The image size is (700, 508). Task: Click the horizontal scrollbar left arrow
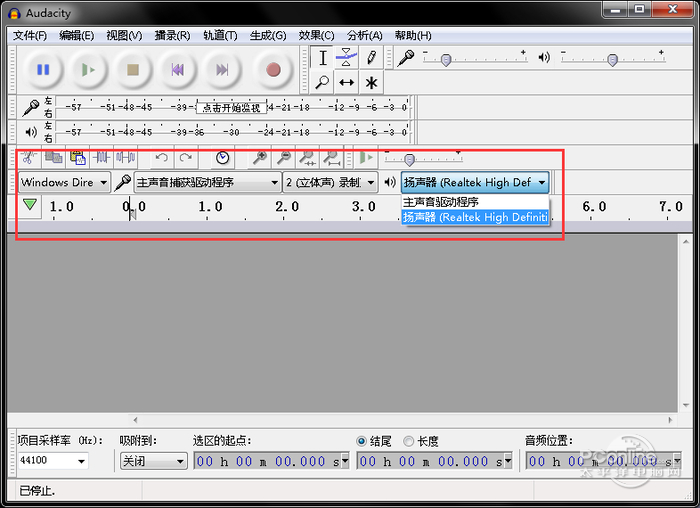point(135,420)
